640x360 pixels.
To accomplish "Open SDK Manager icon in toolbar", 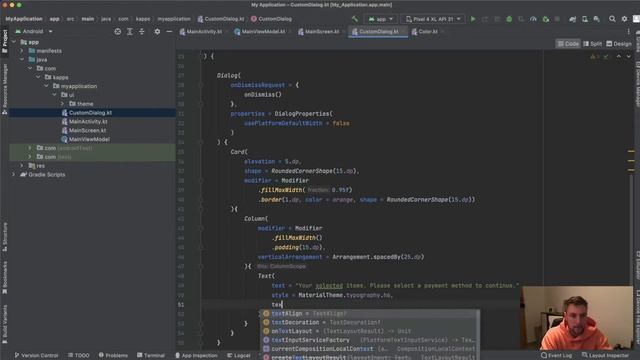I will pos(597,19).
